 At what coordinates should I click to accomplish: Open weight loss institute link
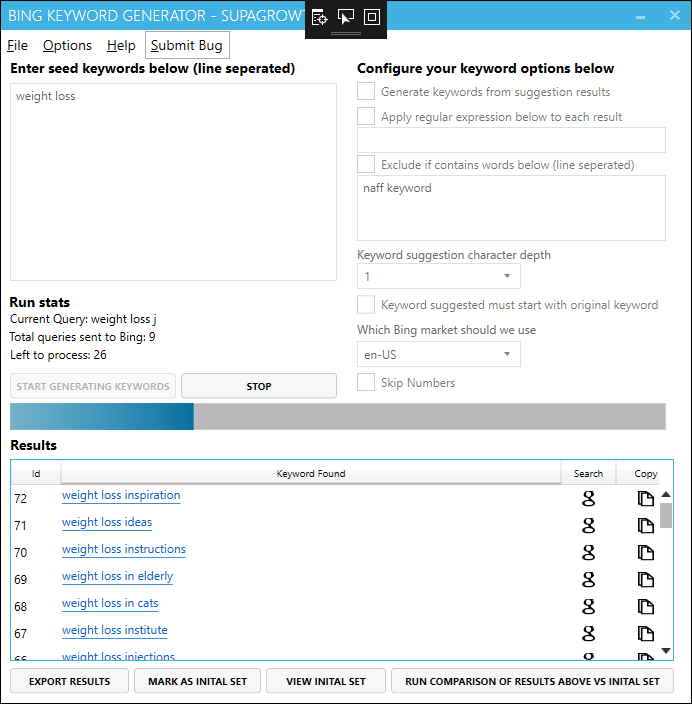tap(115, 630)
